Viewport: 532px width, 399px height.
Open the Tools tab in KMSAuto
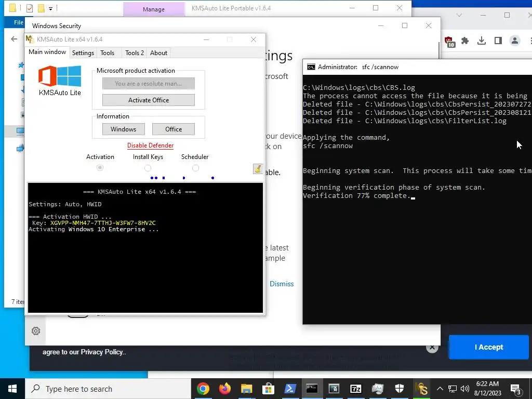tap(107, 53)
